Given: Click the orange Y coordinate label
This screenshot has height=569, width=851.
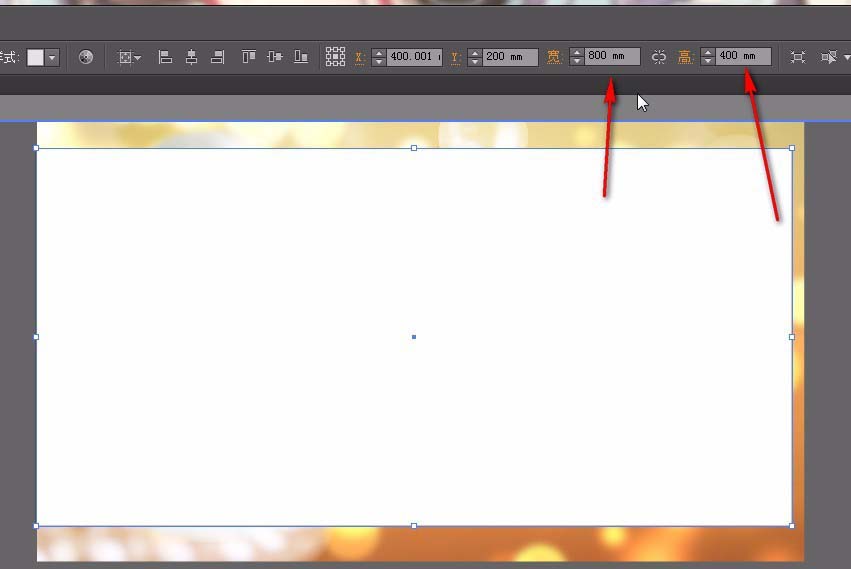Looking at the screenshot, I should [455, 58].
